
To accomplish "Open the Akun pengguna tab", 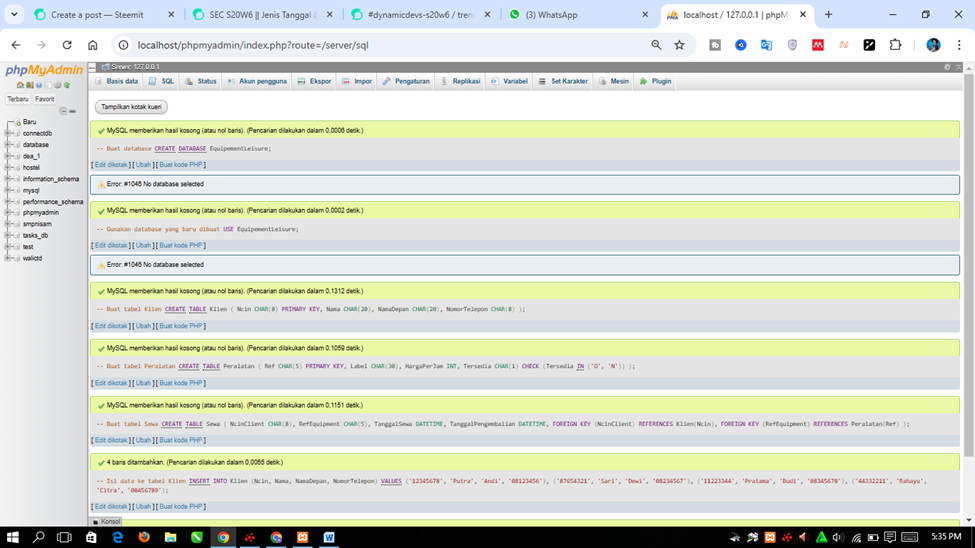I will pos(257,81).
